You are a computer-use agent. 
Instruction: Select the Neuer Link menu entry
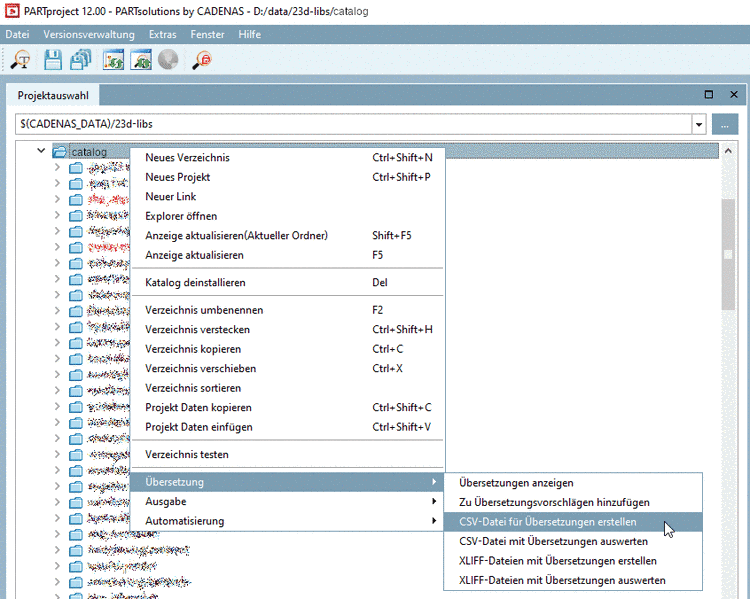click(x=288, y=197)
